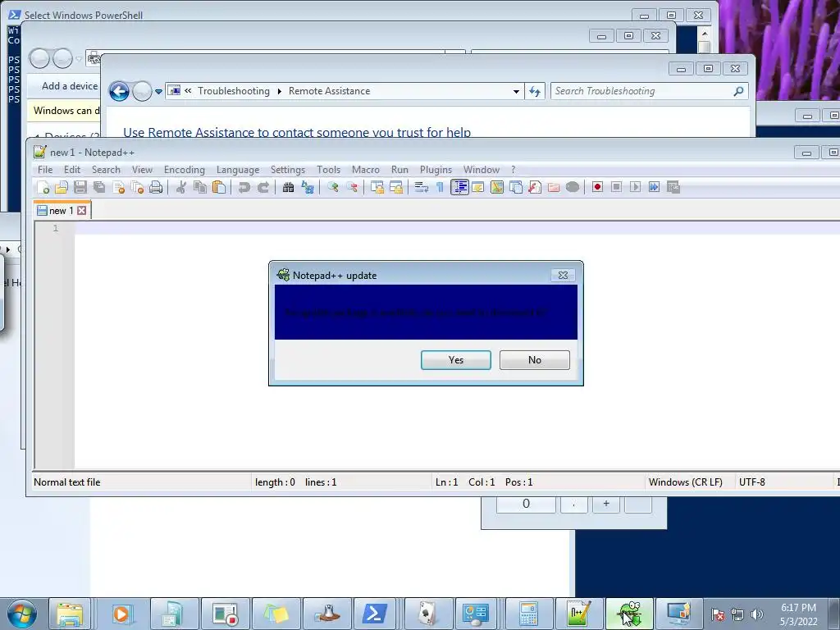Click the Zoom Out magnifier icon
The width and height of the screenshot is (840, 630).
(x=352, y=187)
